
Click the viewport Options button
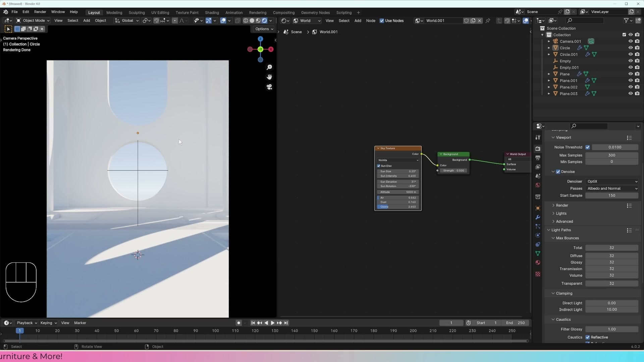(x=264, y=29)
